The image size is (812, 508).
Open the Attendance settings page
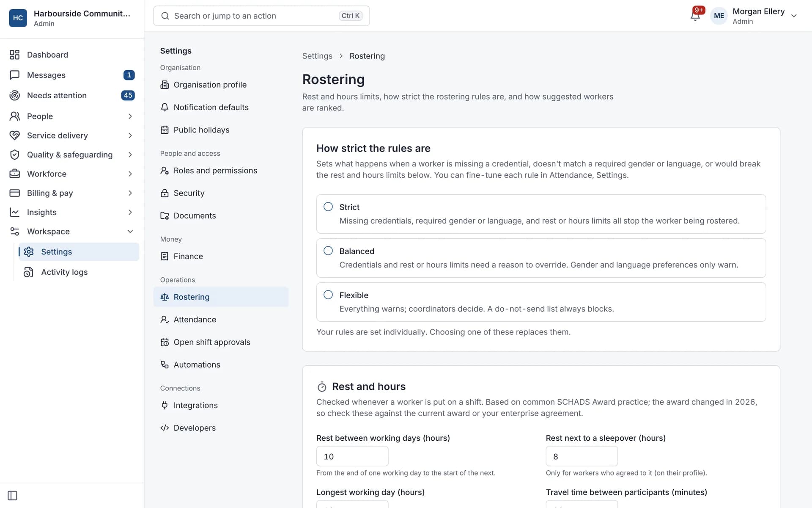(x=221, y=320)
